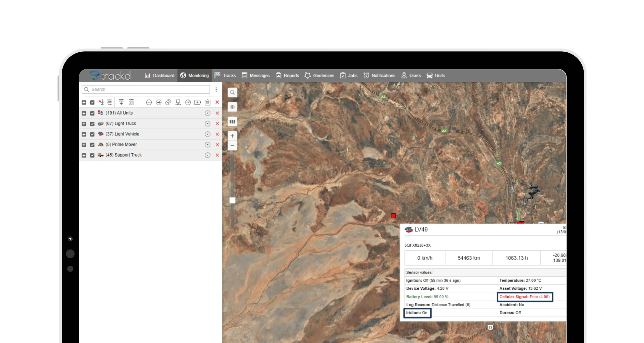Uncheck the Prime Mover group checkbox

tap(92, 145)
